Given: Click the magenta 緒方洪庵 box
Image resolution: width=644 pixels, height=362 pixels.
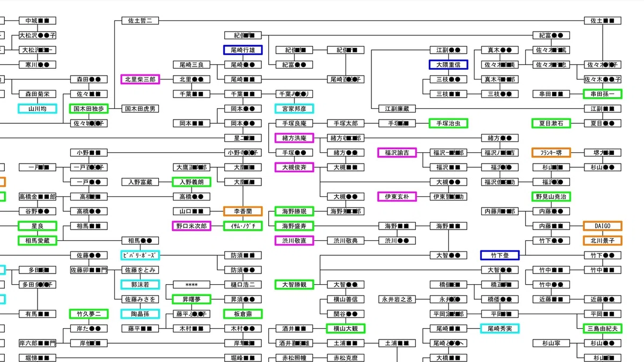Looking at the screenshot, I should click(x=294, y=138).
